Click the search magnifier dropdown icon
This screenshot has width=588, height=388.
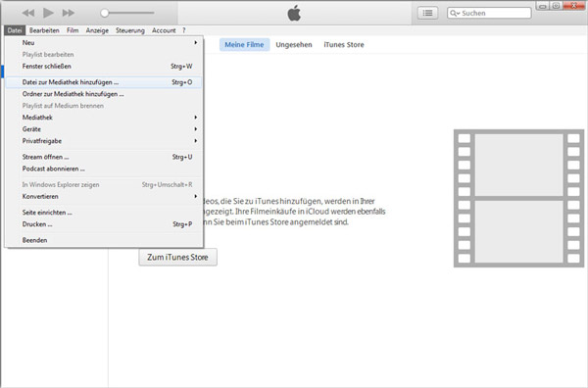455,13
